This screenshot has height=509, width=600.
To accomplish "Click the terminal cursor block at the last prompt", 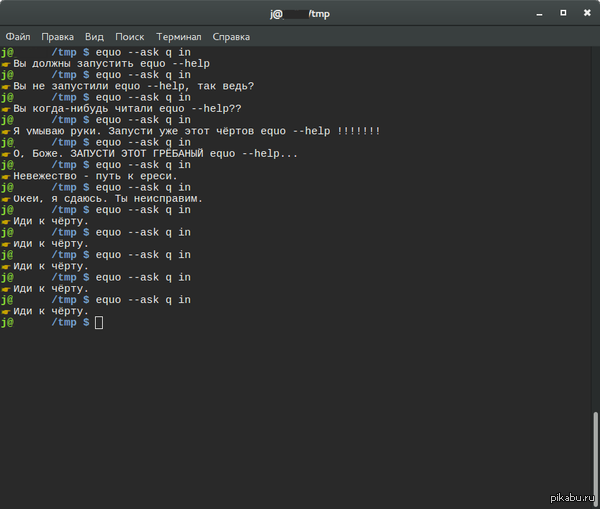I will tap(99, 322).
